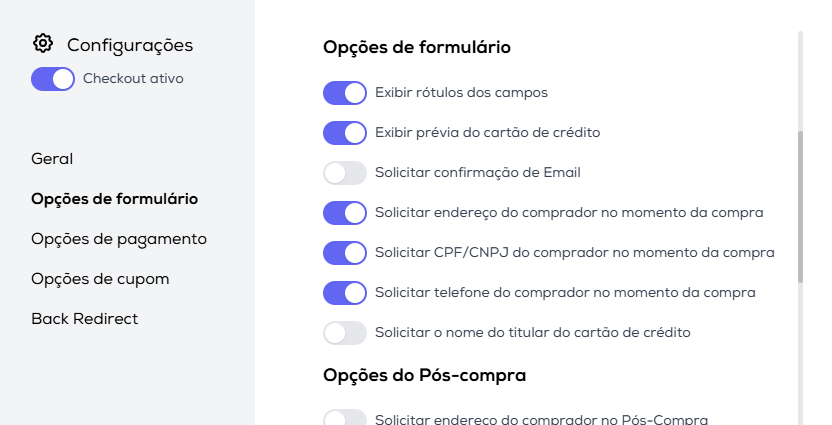Enable Solicitar endereço no Pós-Compra toggle
This screenshot has height=425, width=832.
(x=345, y=419)
